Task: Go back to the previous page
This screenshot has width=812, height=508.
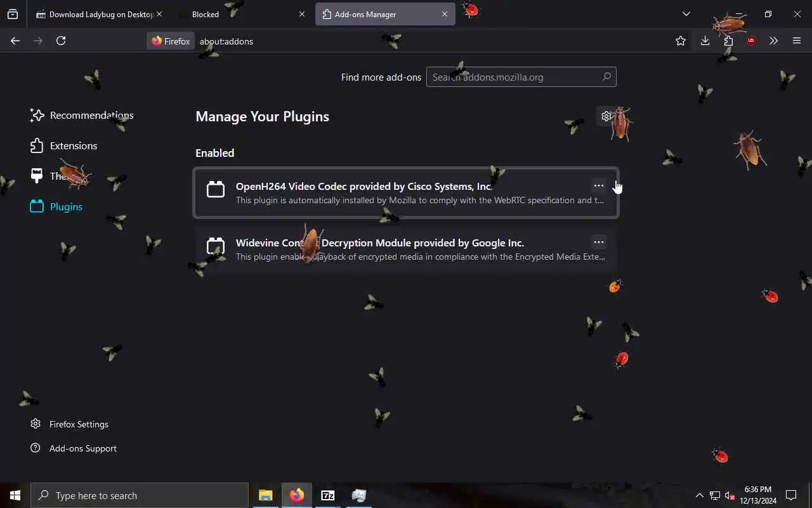Action: click(x=15, y=41)
